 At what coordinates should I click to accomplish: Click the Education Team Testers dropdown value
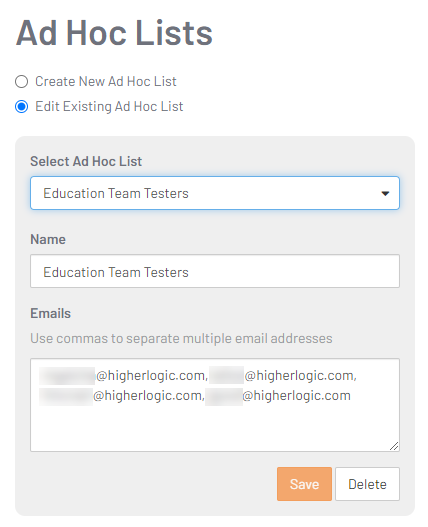116,194
